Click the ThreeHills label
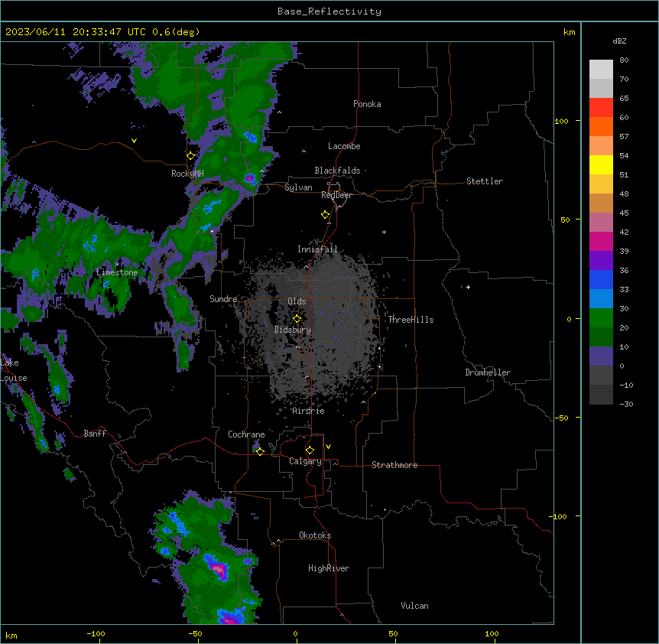Screen dimensions: 659x644 click(x=411, y=320)
